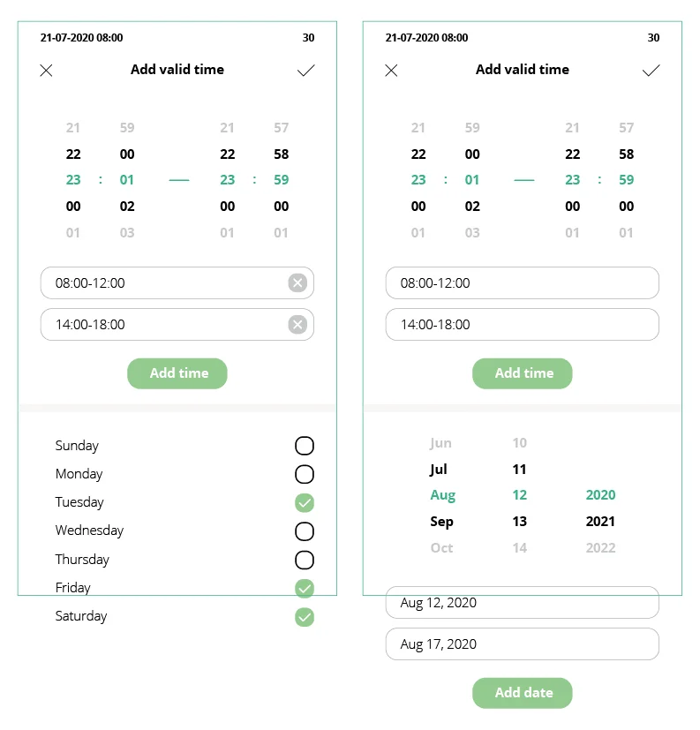This screenshot has width=700, height=730.
Task: Uncheck the Friday checkbox
Action: (305, 588)
